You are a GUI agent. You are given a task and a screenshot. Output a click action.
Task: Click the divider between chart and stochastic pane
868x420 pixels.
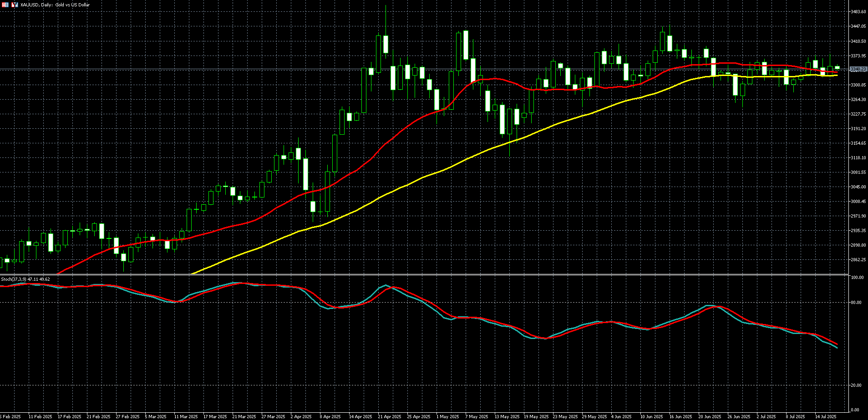[x=423, y=274]
